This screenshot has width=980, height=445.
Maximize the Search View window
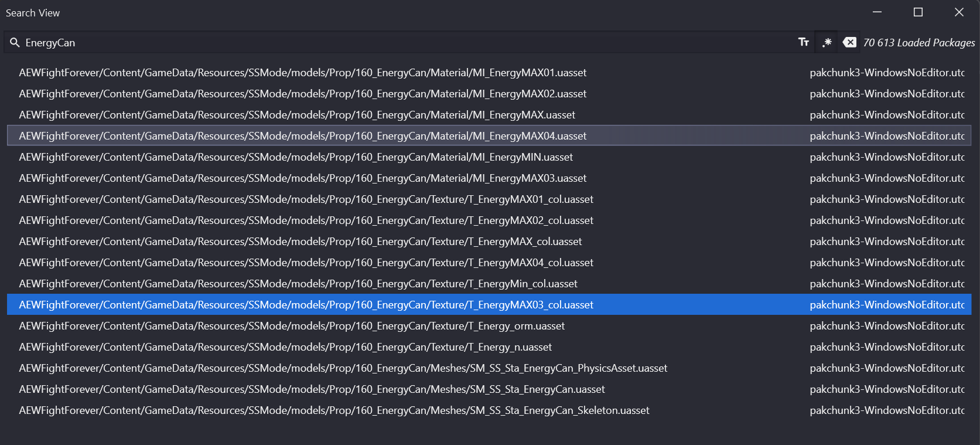coord(918,12)
